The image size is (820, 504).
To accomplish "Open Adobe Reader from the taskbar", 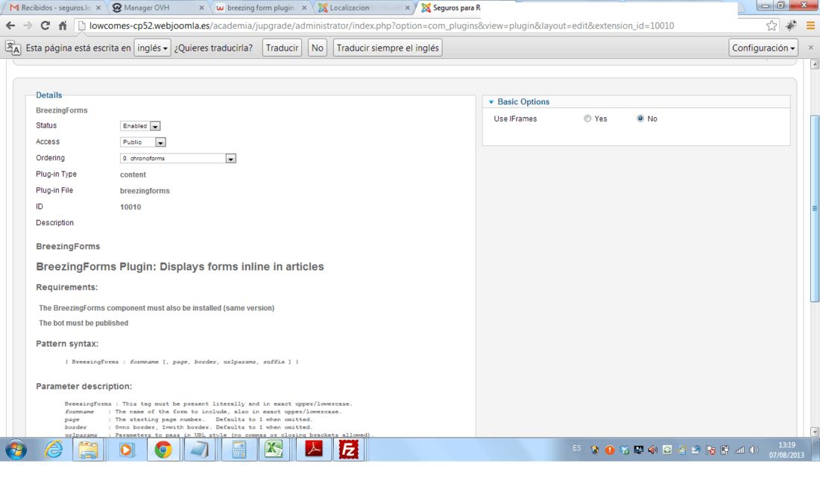I will point(314,450).
